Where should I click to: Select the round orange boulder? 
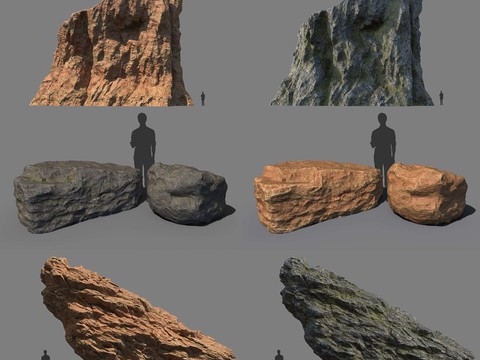pyautogui.click(x=427, y=193)
